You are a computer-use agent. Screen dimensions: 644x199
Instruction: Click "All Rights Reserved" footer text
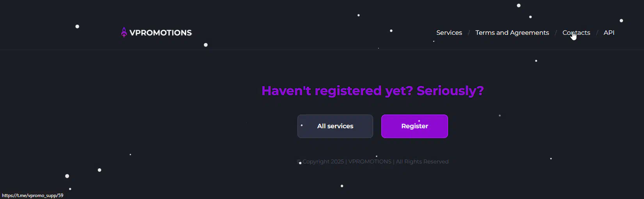point(422,162)
